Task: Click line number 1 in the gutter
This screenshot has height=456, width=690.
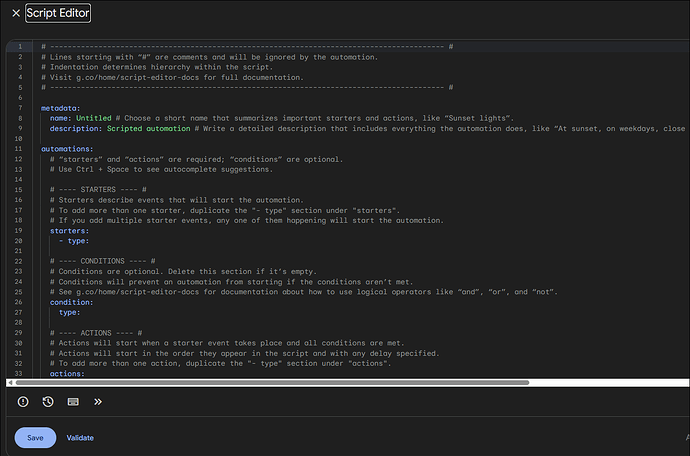Action: point(21,46)
